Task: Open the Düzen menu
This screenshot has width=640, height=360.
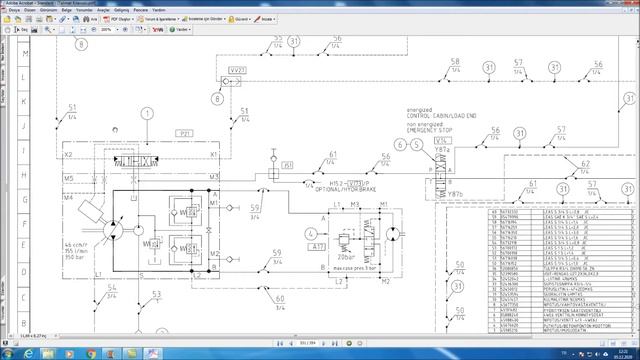Action: tap(29, 10)
